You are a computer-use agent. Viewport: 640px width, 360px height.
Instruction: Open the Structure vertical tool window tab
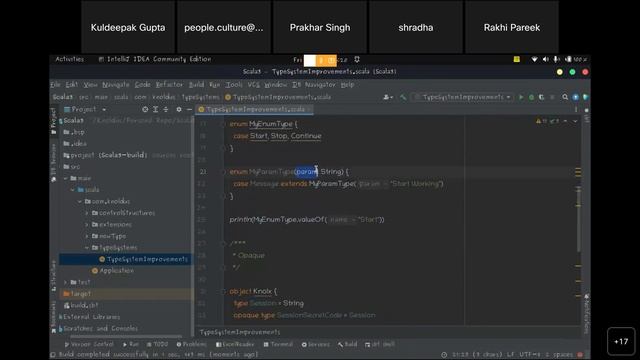[53, 276]
